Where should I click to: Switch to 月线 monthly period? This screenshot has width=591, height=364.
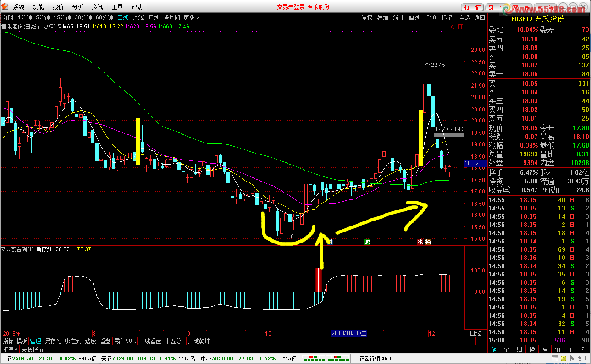click(x=154, y=17)
